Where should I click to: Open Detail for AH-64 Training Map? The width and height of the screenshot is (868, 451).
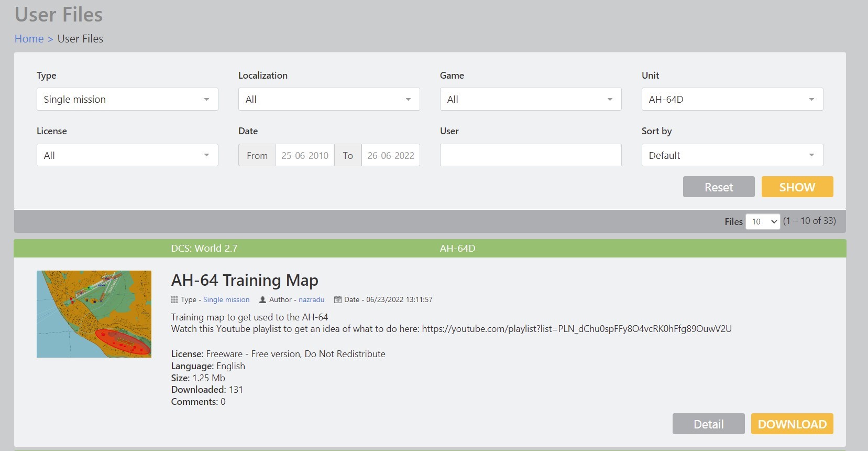click(709, 424)
